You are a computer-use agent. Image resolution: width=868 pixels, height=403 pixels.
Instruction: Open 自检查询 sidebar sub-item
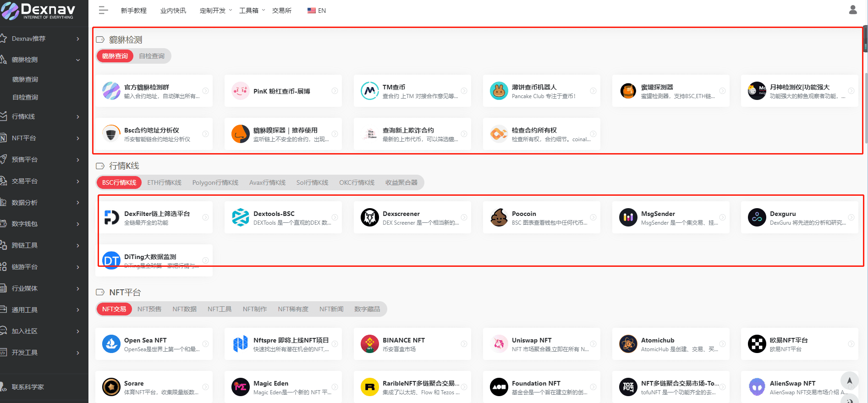pyautogui.click(x=25, y=97)
